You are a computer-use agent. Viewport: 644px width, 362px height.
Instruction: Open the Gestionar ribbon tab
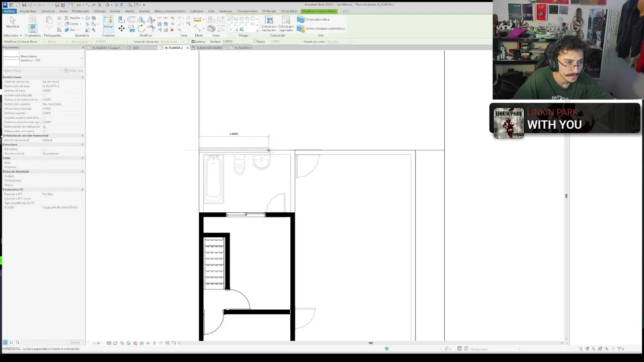pos(225,11)
